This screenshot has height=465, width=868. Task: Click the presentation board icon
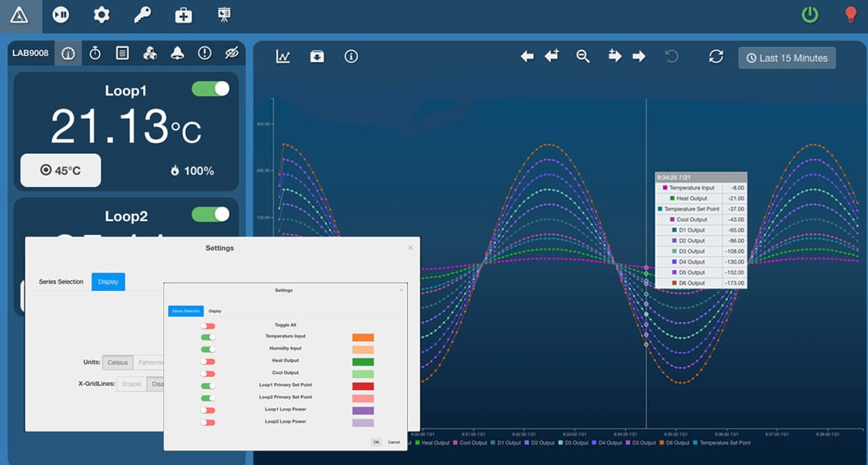[x=224, y=15]
